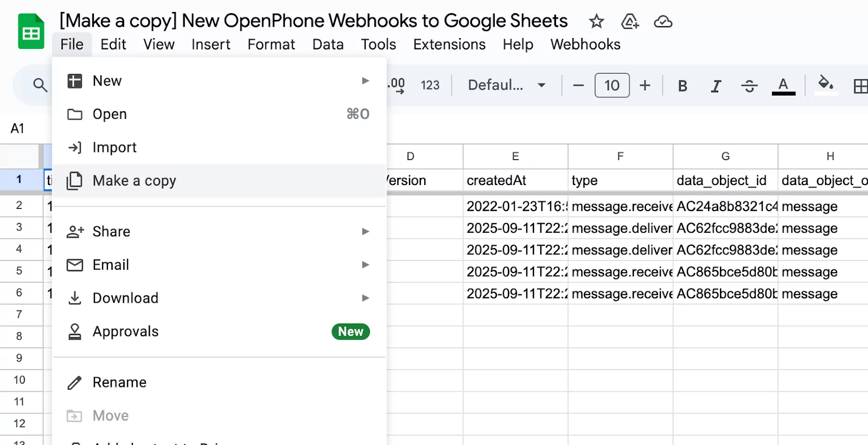Select Make a copy menu entry
This screenshot has width=868, height=445.
click(219, 181)
